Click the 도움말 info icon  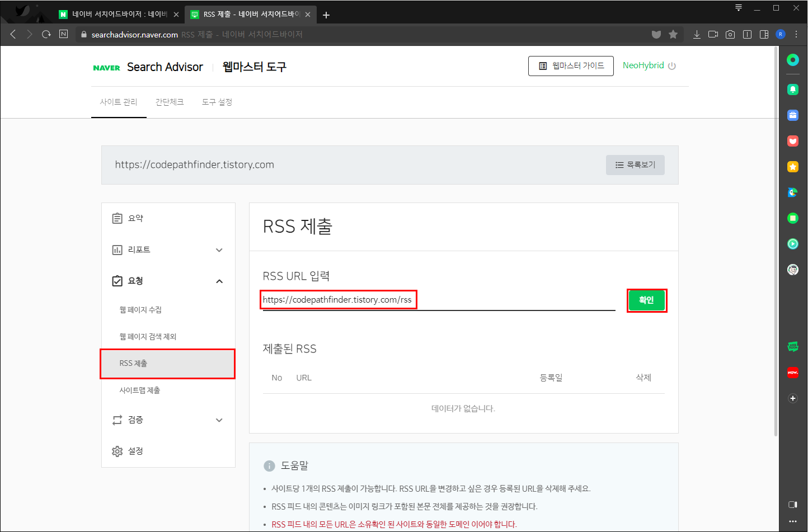click(x=269, y=466)
